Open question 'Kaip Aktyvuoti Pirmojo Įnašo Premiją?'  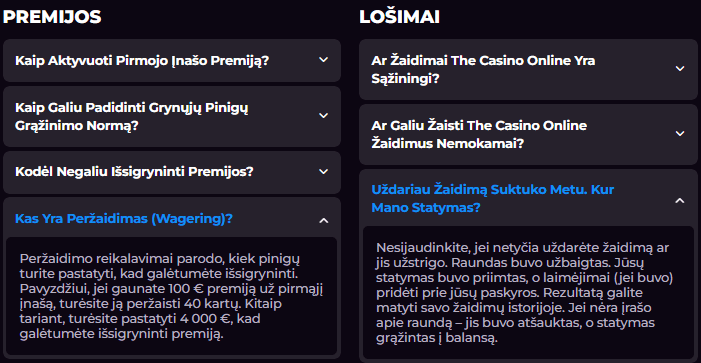click(172, 60)
